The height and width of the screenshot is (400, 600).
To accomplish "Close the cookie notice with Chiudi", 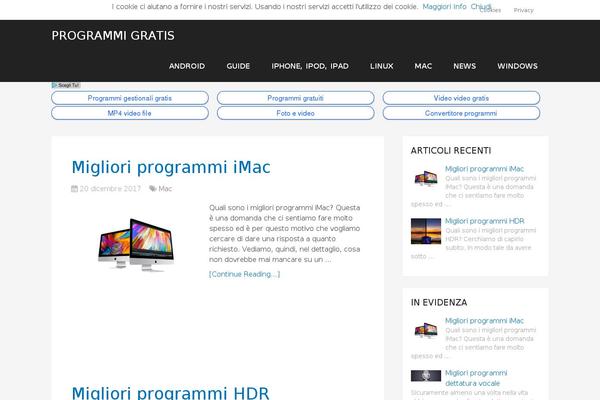I will click(x=481, y=7).
